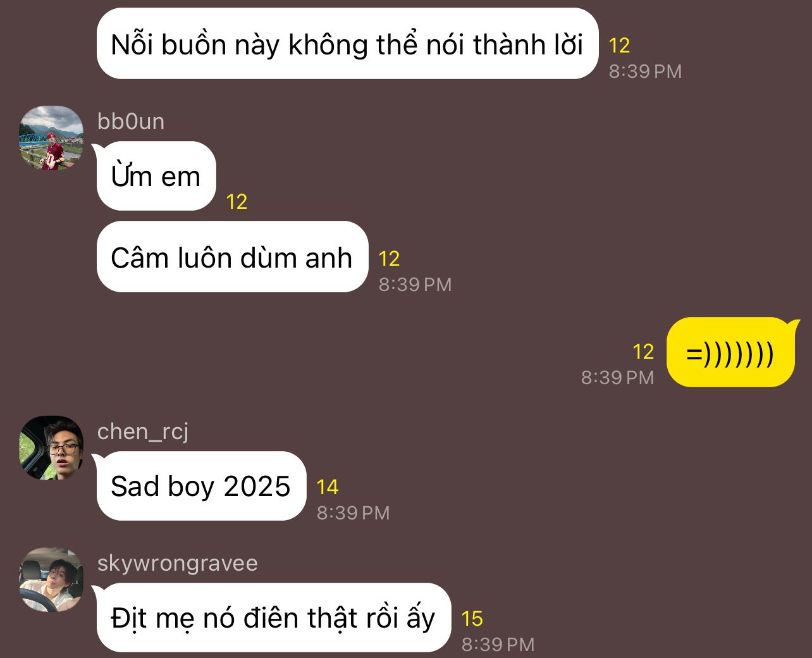Viewport: 812px width, 658px height.
Task: Tap the "Ừm em" message bubble
Action: [x=156, y=176]
